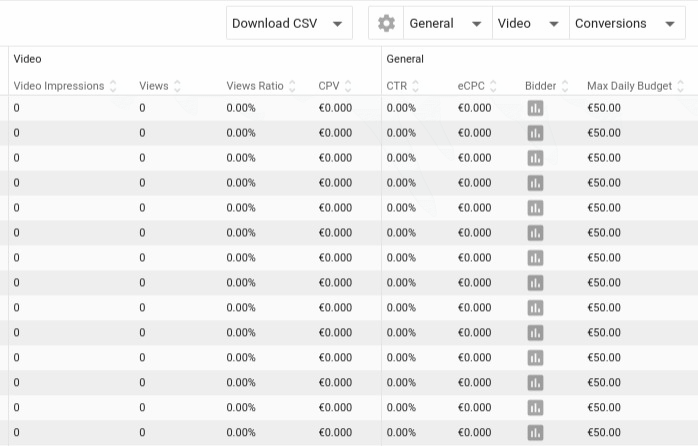
Task: Sort table by Bidder column
Action: pos(565,86)
